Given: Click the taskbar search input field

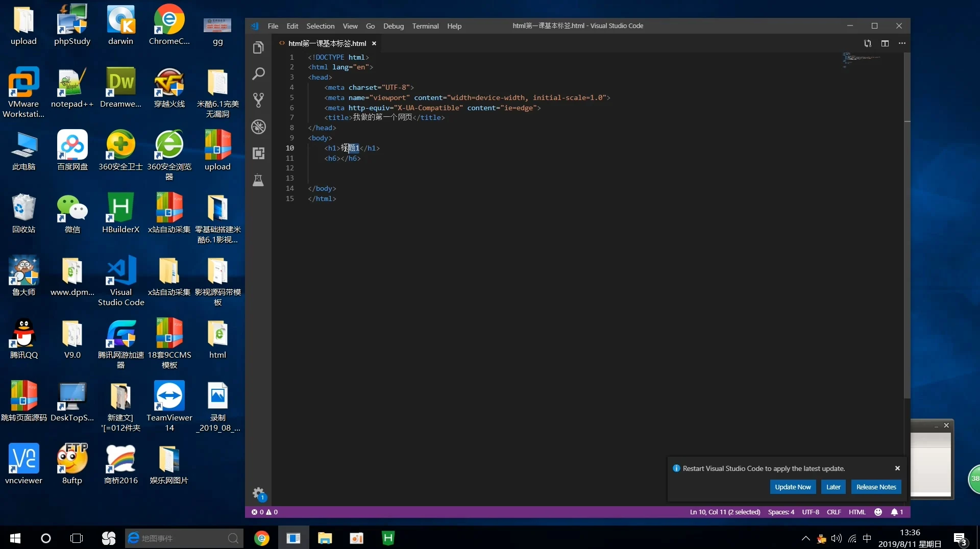Looking at the screenshot, I should click(184, 538).
